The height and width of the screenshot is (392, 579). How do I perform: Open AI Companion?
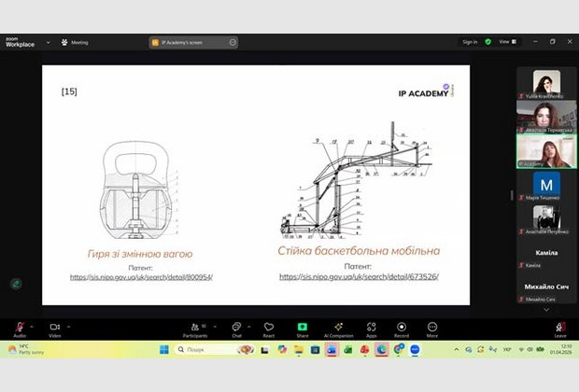coord(339,329)
